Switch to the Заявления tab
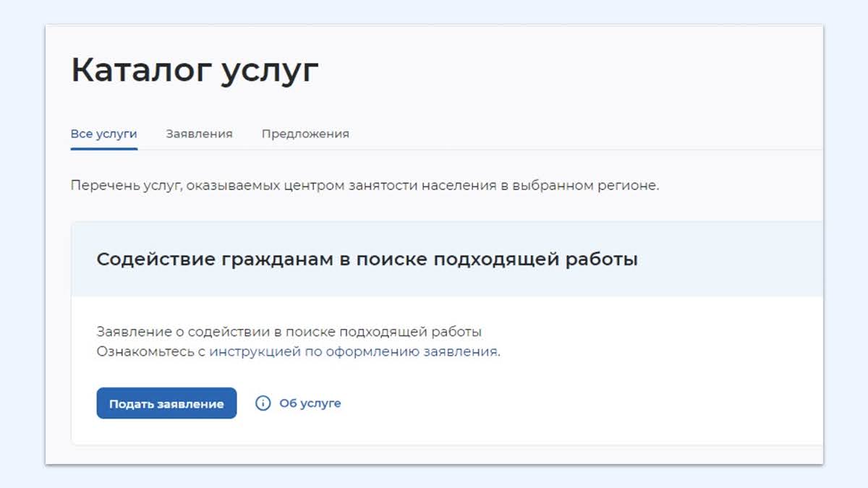868x488 pixels. coord(199,134)
